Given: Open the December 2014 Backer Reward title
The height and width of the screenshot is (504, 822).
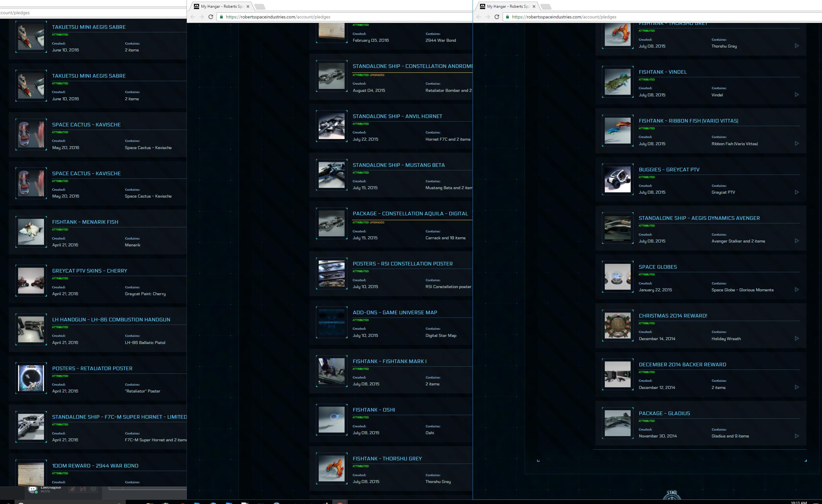Looking at the screenshot, I should click(x=682, y=365).
